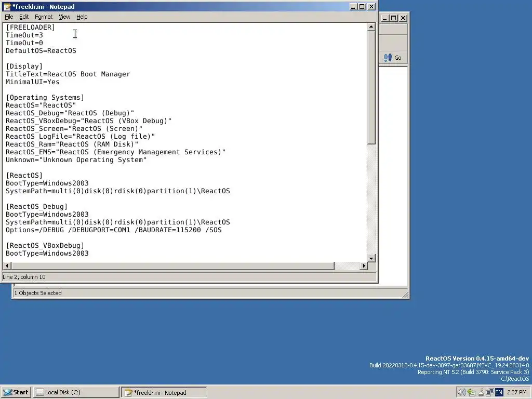Image resolution: width=532 pixels, height=399 pixels.
Task: Click the 2:27 PM system clock
Action: 517,392
